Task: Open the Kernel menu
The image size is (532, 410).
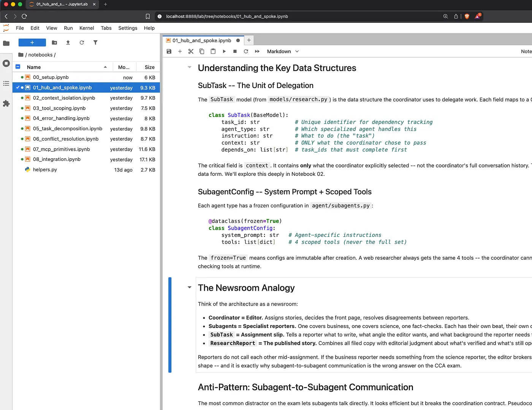Action: (x=87, y=28)
